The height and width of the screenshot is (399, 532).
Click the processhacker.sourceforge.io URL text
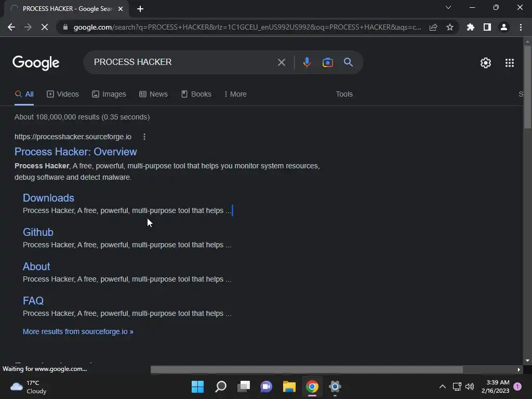[x=73, y=137]
